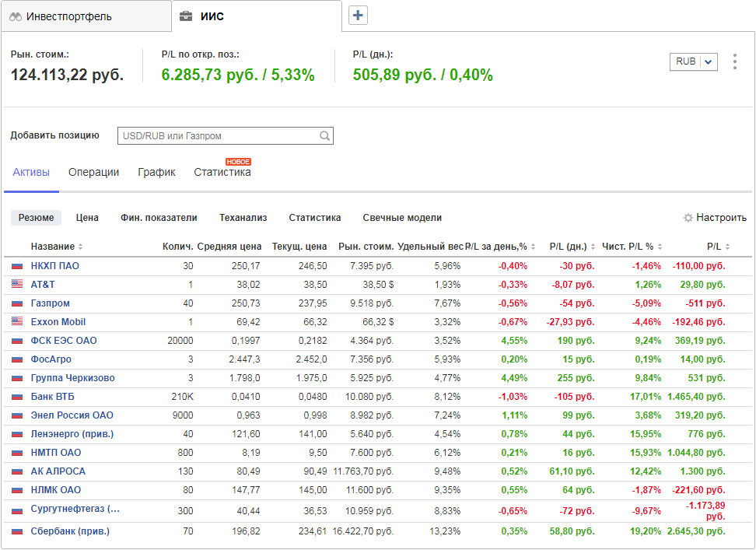Select the Фин. показатели view
This screenshot has width=756, height=550.
click(x=159, y=218)
